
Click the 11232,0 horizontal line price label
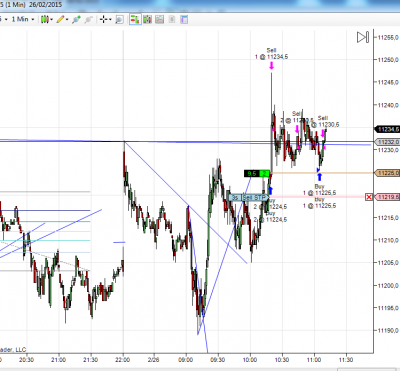387,142
